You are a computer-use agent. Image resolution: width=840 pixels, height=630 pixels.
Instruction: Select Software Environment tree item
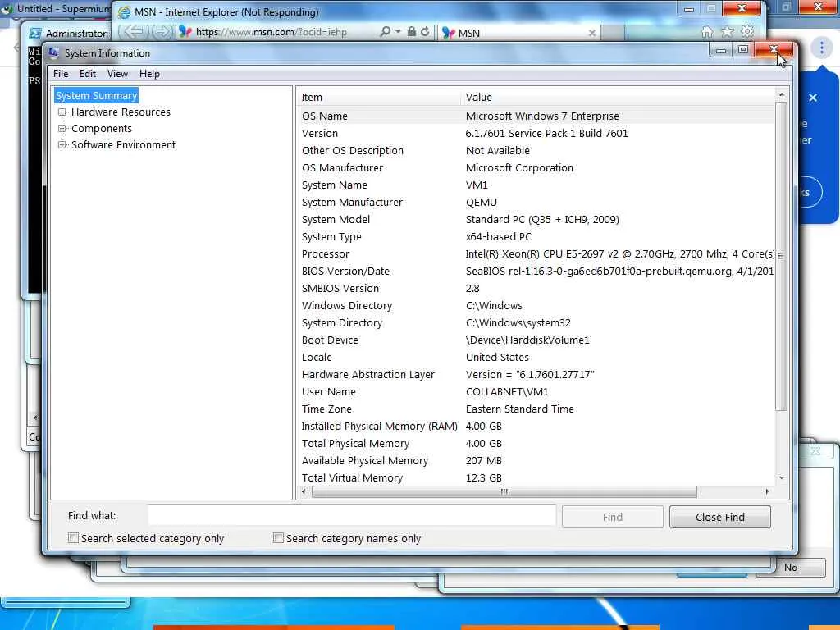[123, 144]
